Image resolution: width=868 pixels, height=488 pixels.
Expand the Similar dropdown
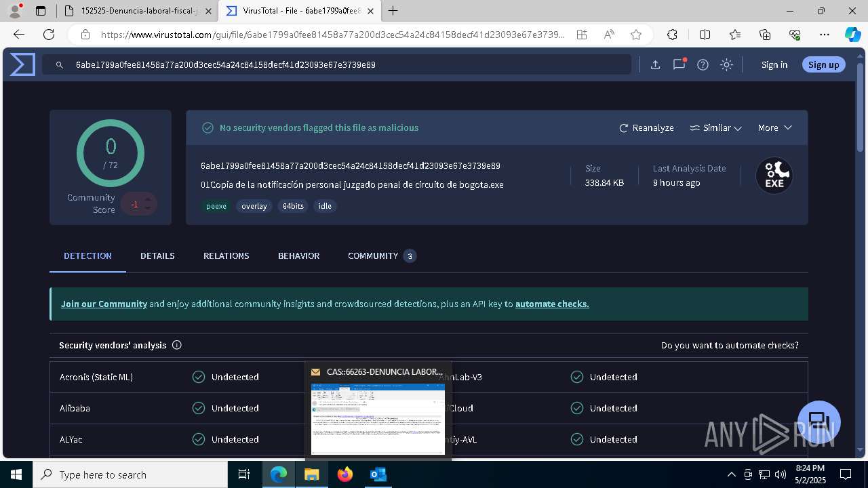715,127
